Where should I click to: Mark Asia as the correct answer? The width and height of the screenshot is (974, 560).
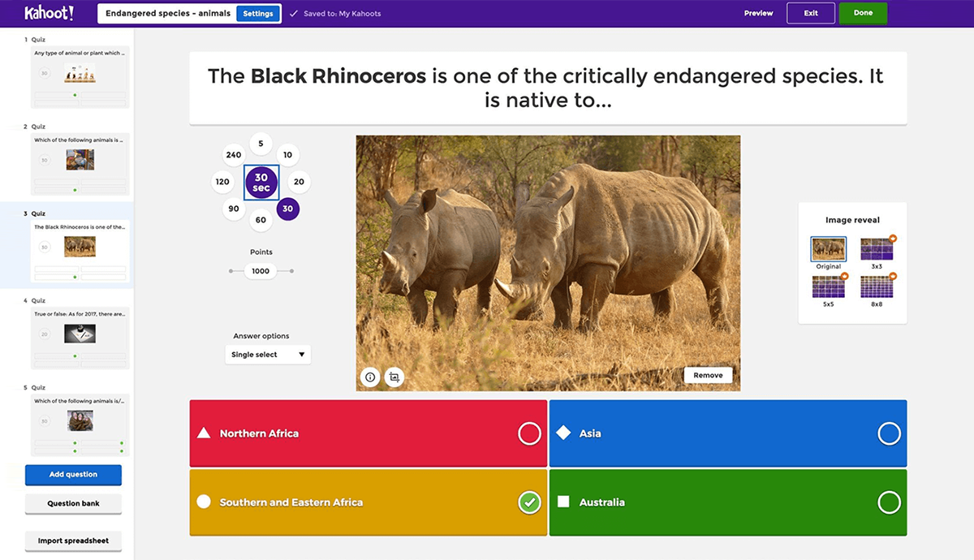click(889, 434)
